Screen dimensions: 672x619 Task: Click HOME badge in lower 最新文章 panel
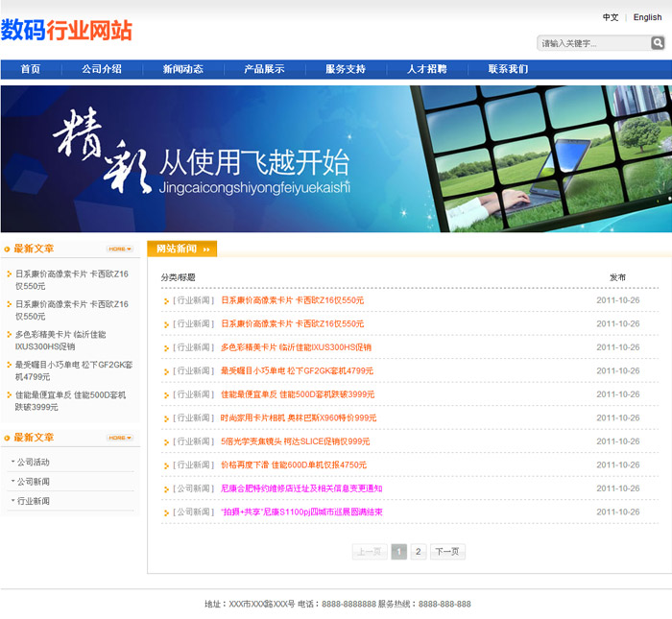tap(119, 438)
